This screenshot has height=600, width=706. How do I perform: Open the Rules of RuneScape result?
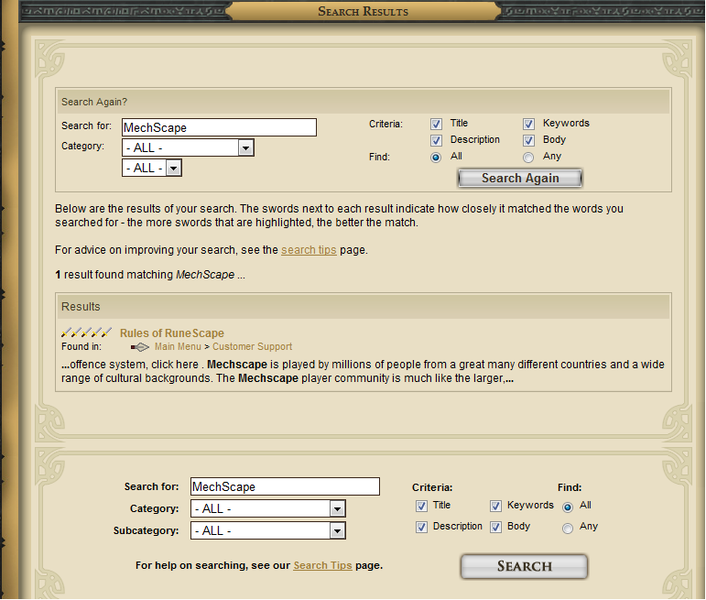click(x=172, y=333)
